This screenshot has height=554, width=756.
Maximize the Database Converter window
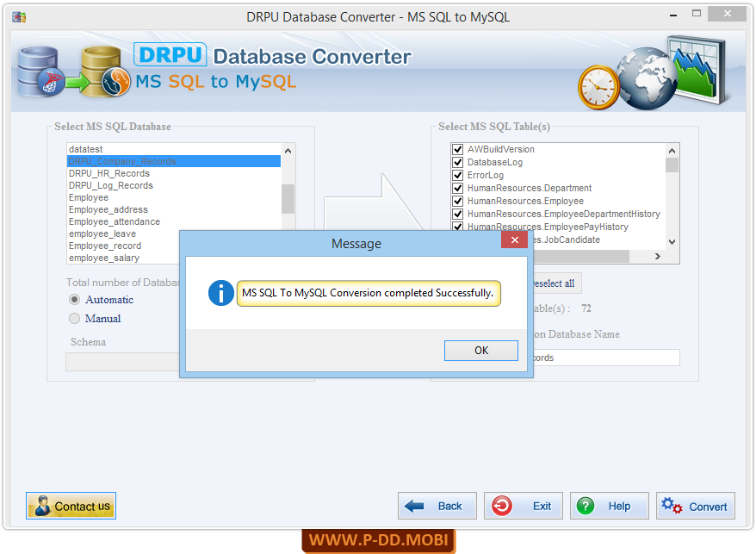coord(697,14)
